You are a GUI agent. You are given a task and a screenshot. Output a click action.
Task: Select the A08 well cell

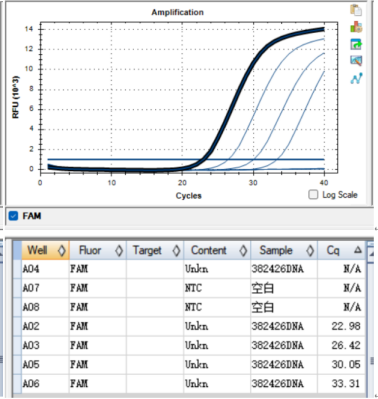point(45,307)
